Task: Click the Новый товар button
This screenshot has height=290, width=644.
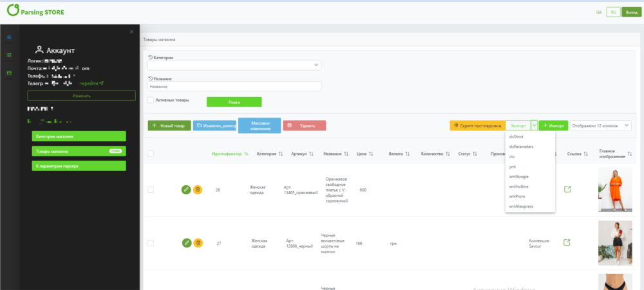Action: tap(169, 126)
